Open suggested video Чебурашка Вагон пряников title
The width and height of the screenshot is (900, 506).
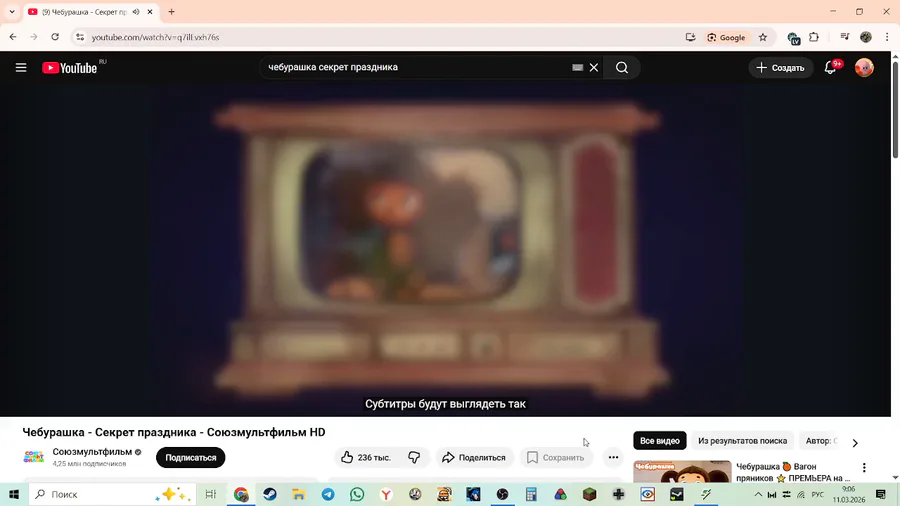pos(793,472)
